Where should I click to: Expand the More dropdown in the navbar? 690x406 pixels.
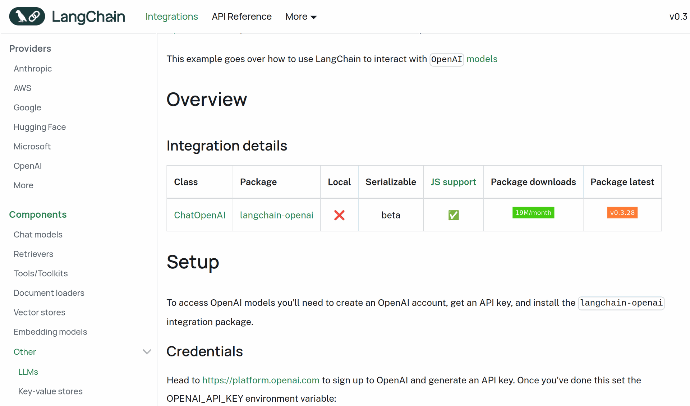(301, 17)
